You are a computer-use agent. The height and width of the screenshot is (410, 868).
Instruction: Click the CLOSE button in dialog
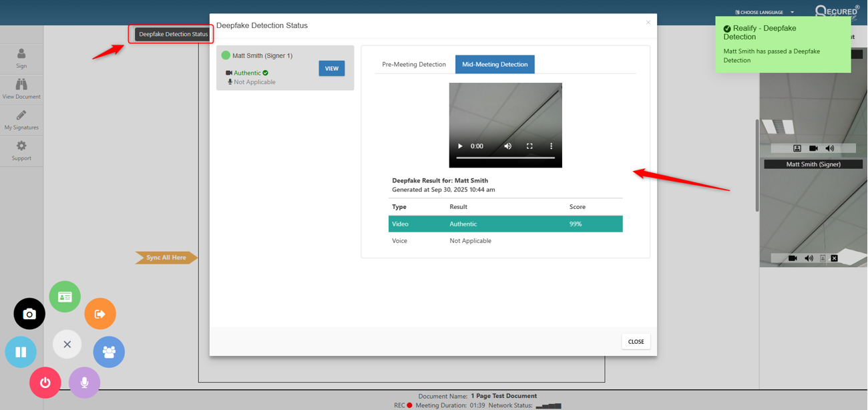point(636,341)
